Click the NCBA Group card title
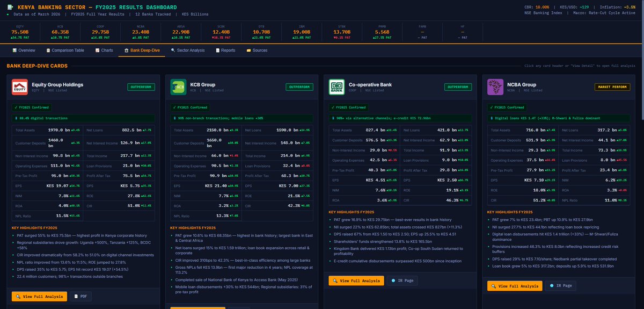This screenshot has height=309, width=644. pos(522,84)
